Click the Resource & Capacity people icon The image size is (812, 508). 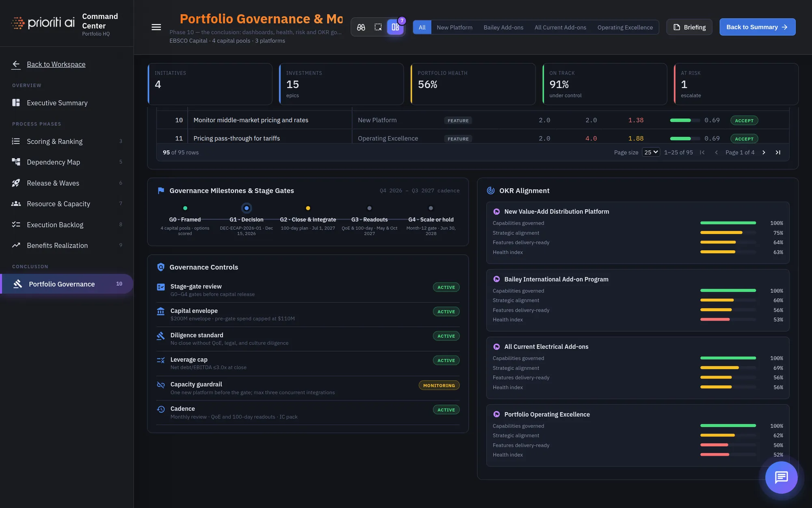pyautogui.click(x=16, y=204)
